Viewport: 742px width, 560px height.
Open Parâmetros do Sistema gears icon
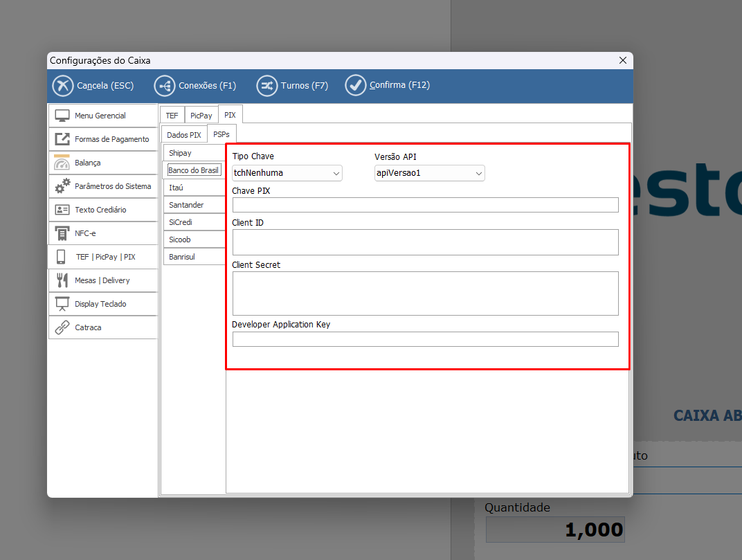click(62, 186)
